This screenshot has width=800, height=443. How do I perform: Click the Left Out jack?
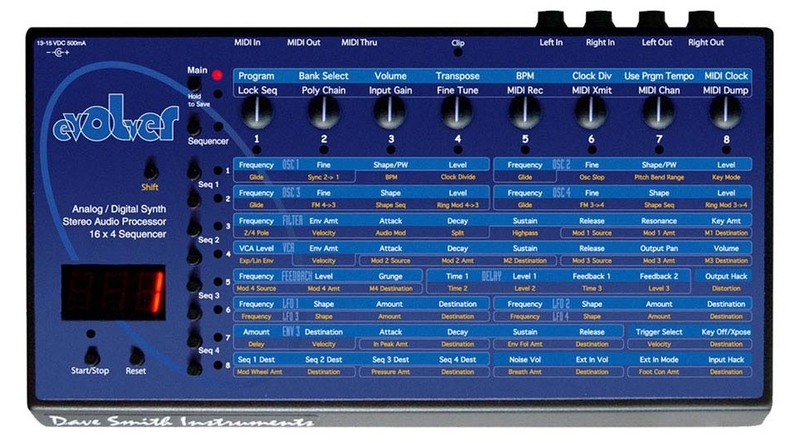pos(653,19)
